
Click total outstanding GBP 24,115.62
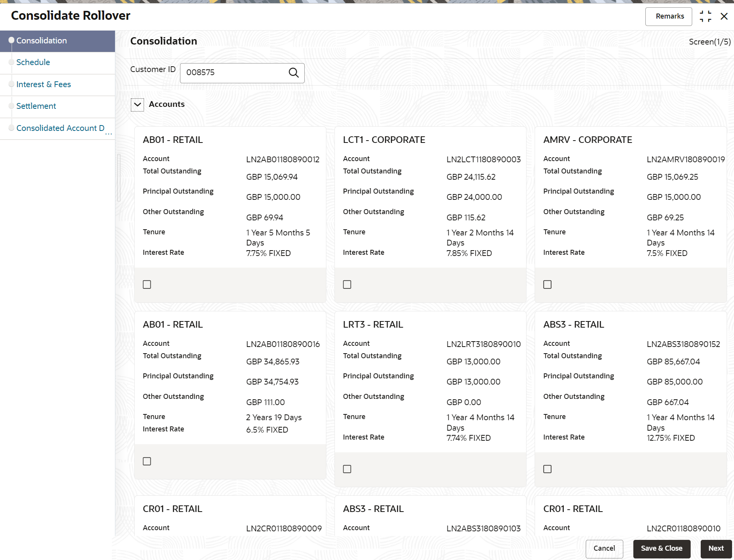pyautogui.click(x=471, y=177)
